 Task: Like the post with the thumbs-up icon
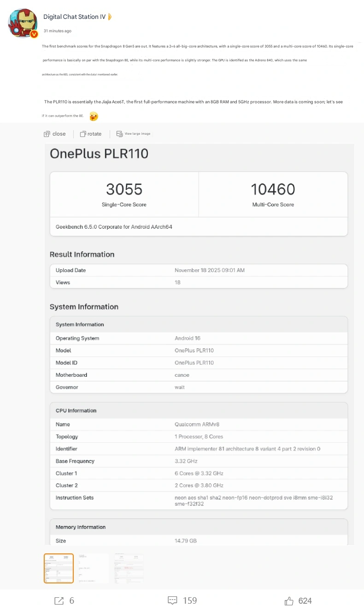click(289, 600)
